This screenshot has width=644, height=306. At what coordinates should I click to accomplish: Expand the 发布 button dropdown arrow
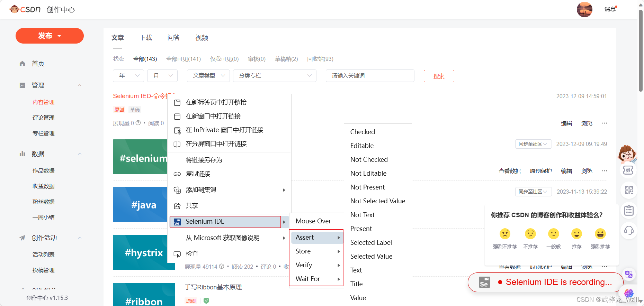(x=59, y=36)
